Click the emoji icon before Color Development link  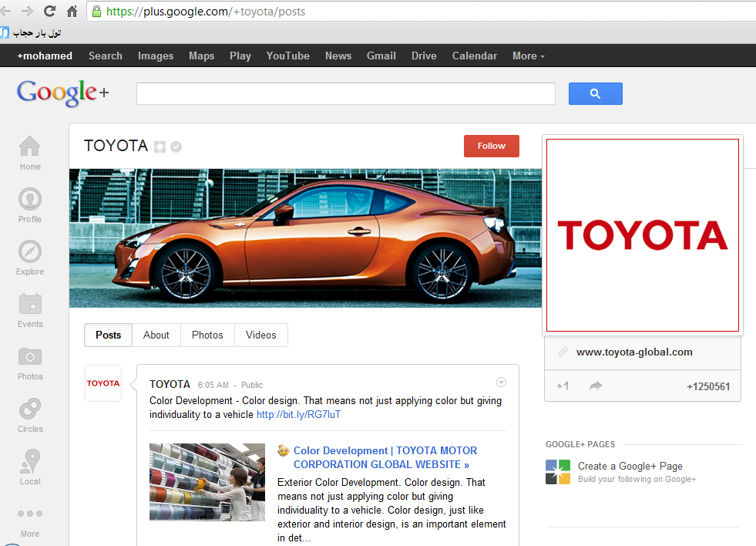(284, 450)
